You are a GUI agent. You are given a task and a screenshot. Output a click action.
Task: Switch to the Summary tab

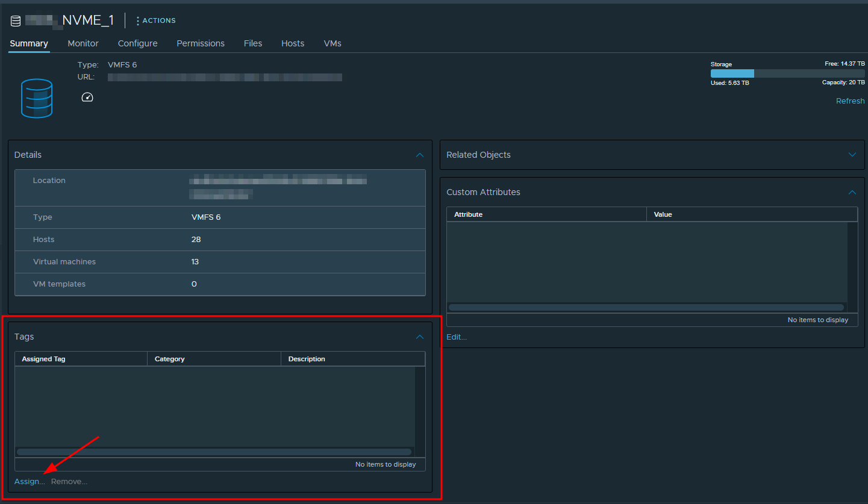[29, 43]
